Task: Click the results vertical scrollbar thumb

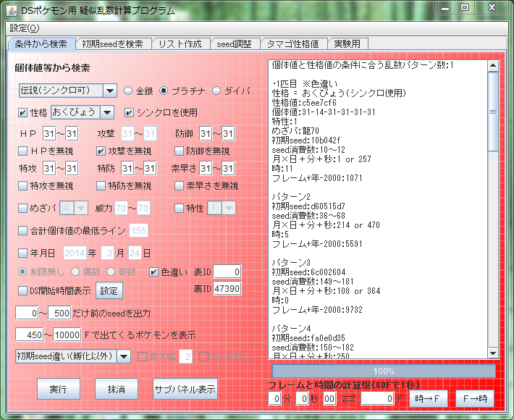Action: click(493, 112)
